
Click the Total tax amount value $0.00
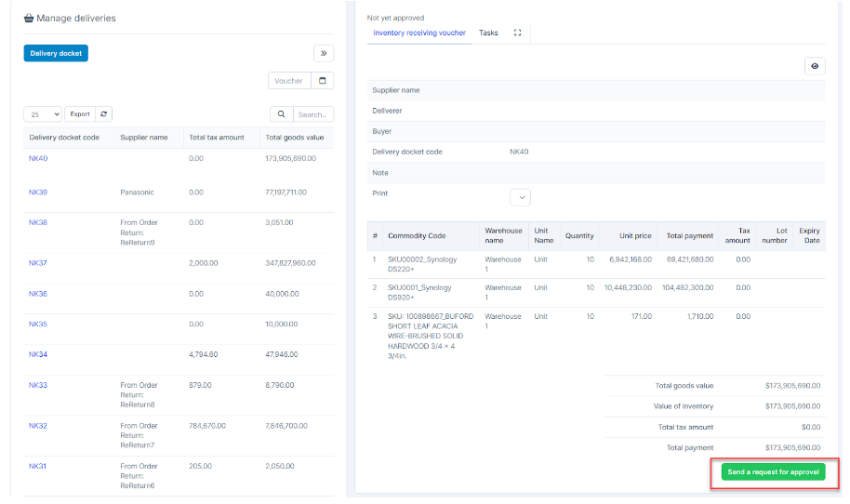click(811, 427)
